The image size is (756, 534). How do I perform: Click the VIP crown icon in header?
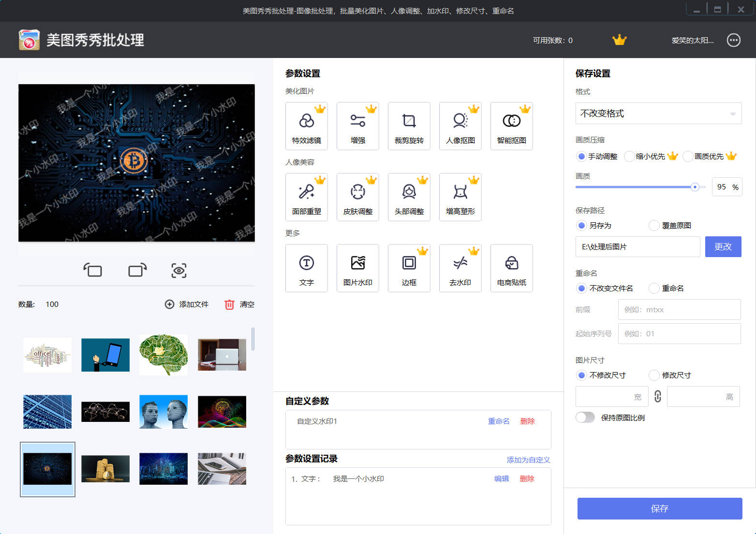[620, 40]
